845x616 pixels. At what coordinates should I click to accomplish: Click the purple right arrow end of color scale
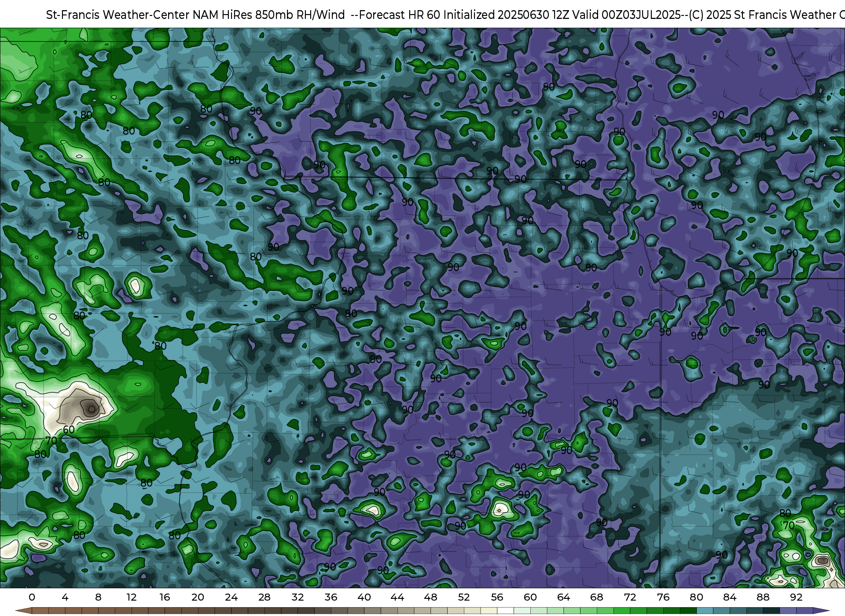[821, 611]
